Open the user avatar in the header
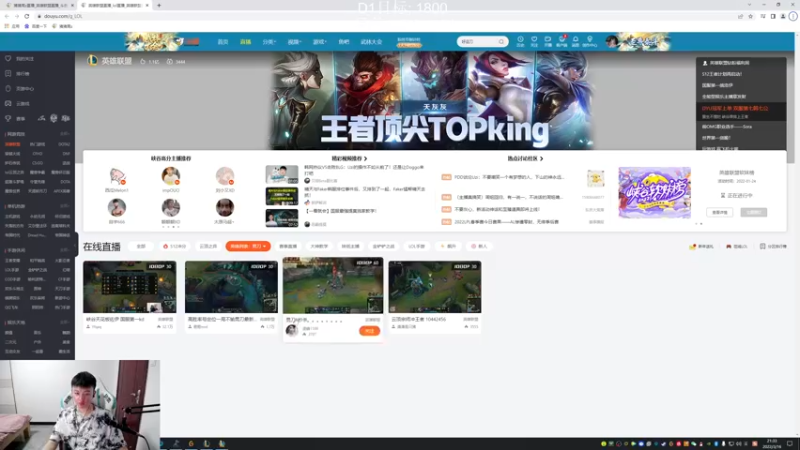Image resolution: width=800 pixels, height=450 pixels. coord(611,42)
